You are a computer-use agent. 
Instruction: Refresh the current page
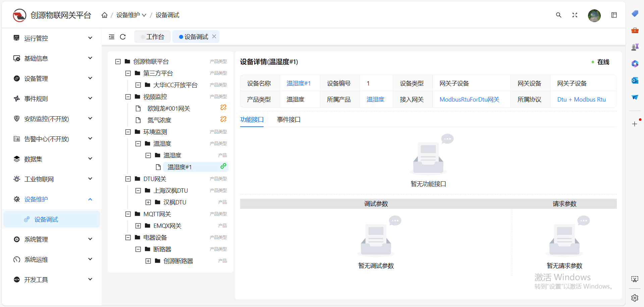tap(123, 37)
